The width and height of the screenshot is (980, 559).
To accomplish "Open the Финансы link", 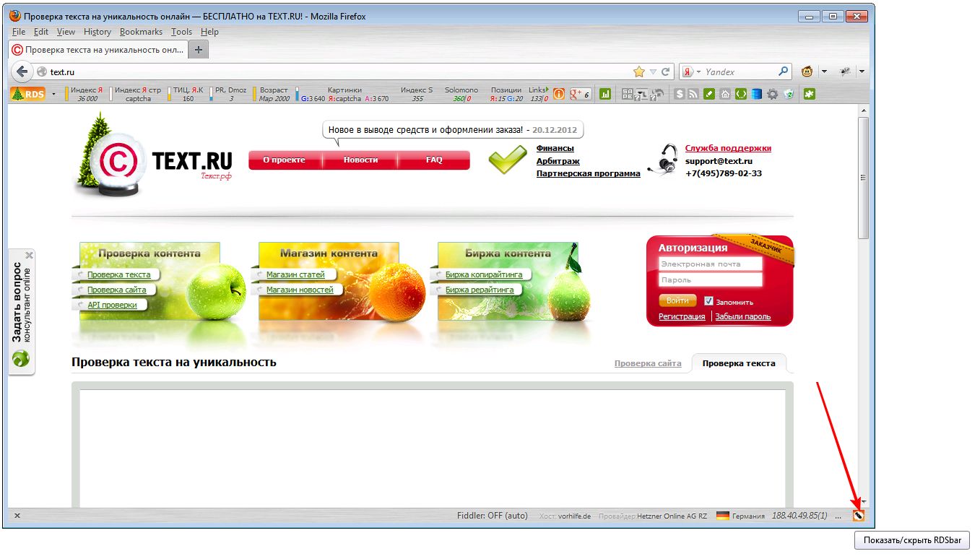I will pos(555,148).
